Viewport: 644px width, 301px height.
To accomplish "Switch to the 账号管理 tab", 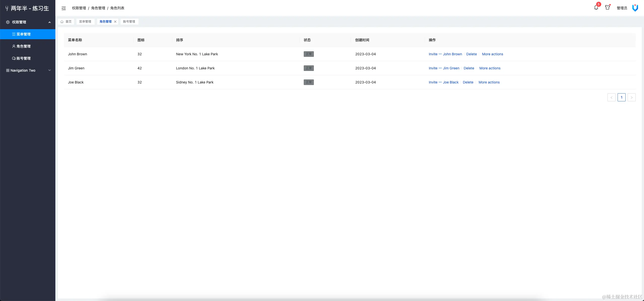I will click(129, 22).
